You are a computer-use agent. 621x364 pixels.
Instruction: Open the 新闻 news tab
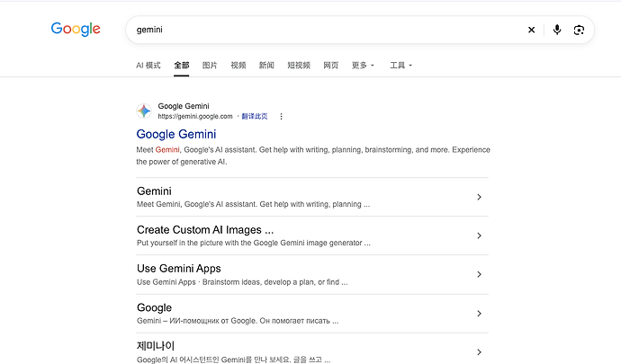click(266, 66)
